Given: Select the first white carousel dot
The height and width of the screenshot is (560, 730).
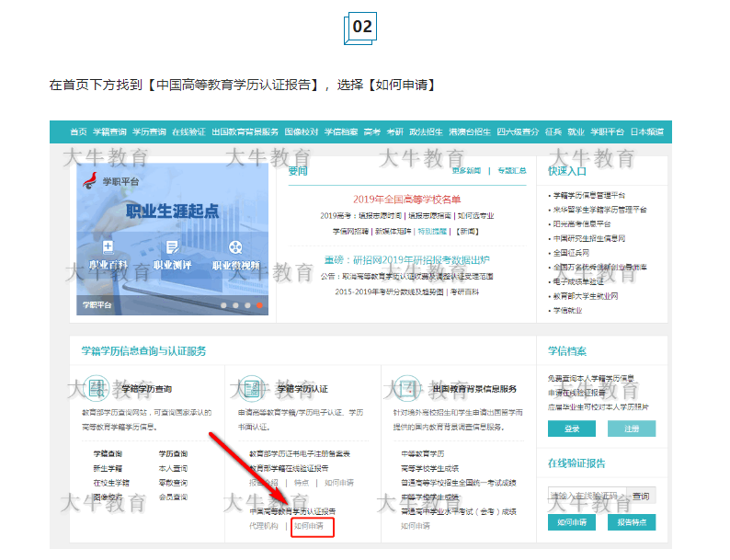Looking at the screenshot, I should [x=224, y=305].
